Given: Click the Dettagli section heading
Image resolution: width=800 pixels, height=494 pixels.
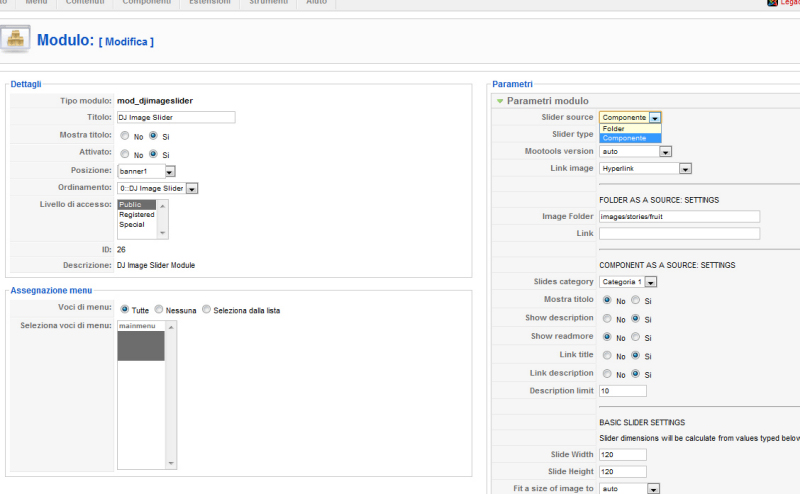Looking at the screenshot, I should (x=26, y=84).
